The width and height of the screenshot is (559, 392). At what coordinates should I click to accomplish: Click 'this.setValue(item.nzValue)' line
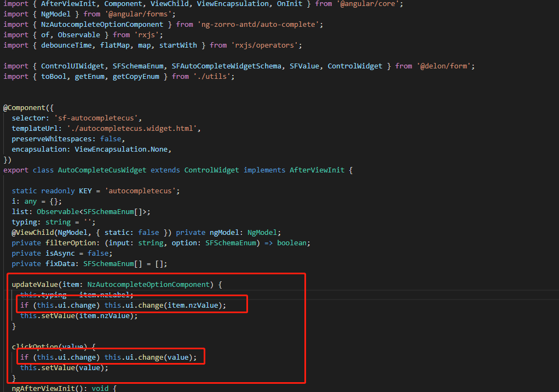[79, 316]
